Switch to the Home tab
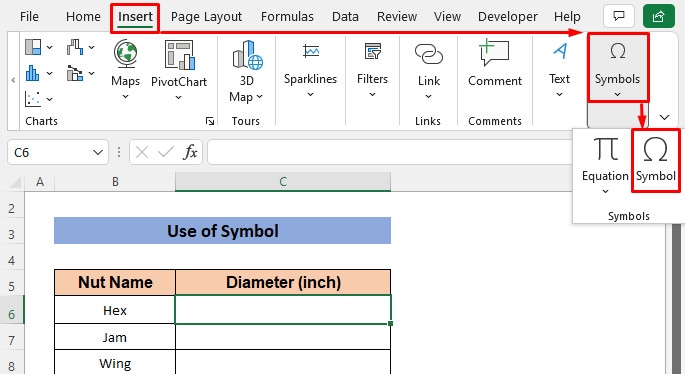Viewport: 685px width, 374px height. pyautogui.click(x=83, y=17)
